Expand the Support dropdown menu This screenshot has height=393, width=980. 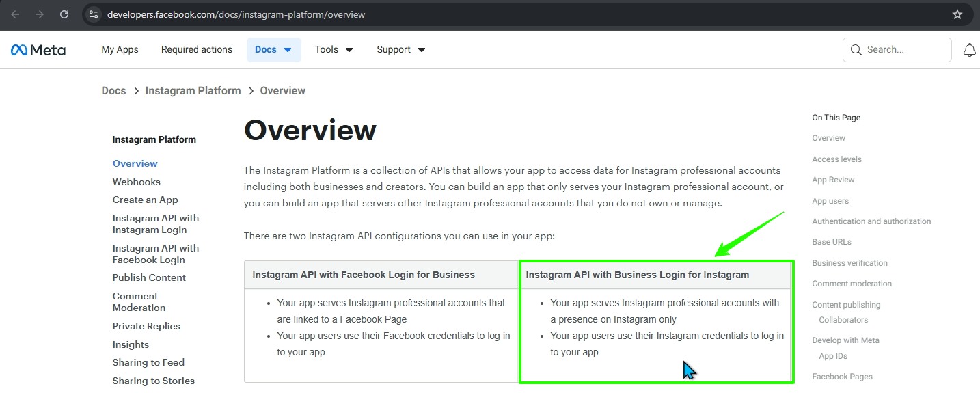tap(401, 50)
